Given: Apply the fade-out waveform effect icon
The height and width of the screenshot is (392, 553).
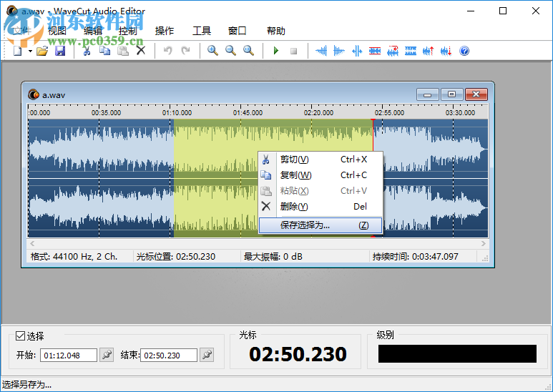Looking at the screenshot, I should pos(339,51).
